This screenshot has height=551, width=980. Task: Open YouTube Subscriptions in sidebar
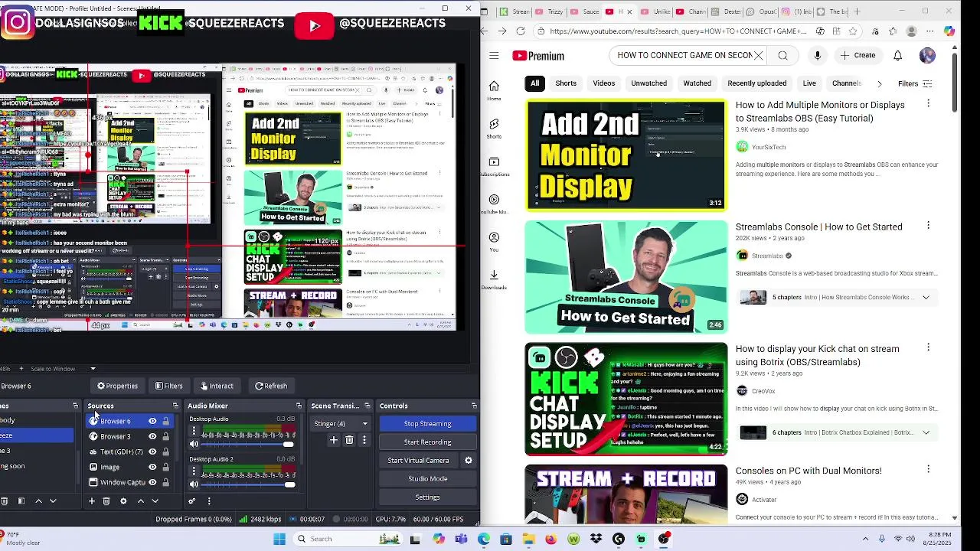(x=494, y=166)
